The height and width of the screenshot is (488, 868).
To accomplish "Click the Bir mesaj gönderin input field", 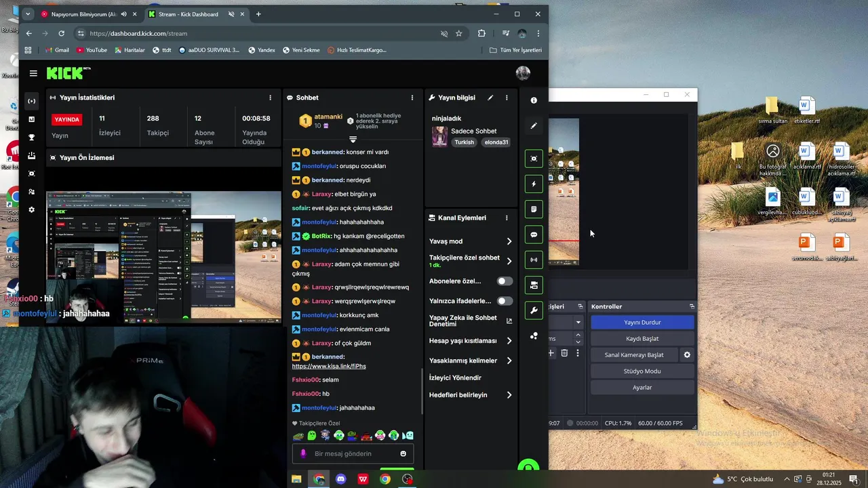I will [x=353, y=453].
